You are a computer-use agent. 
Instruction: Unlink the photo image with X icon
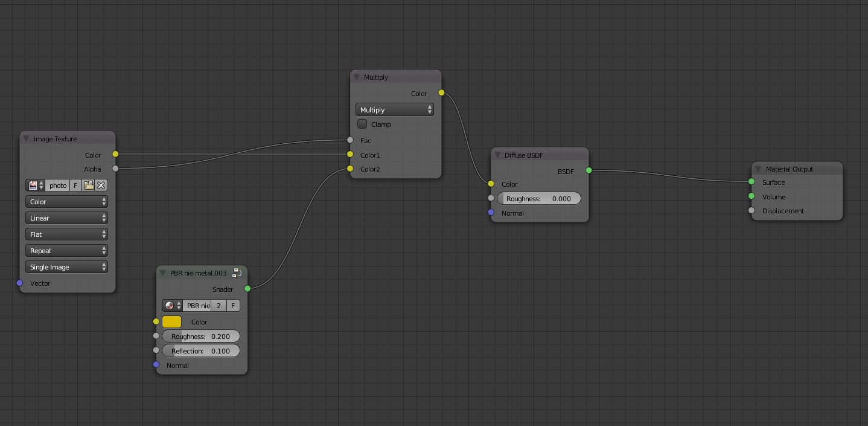(101, 186)
